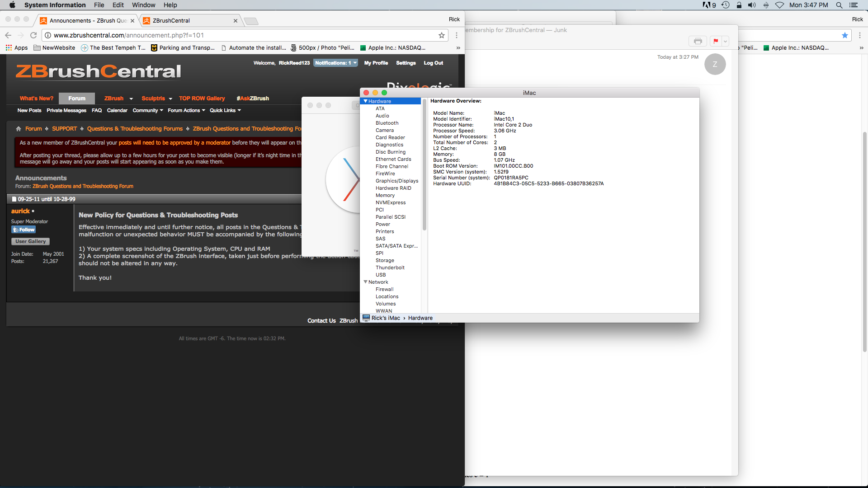Click the ZBrushCentral home breadcrumb icon
Screen dimensions: 868x488
coord(19,129)
